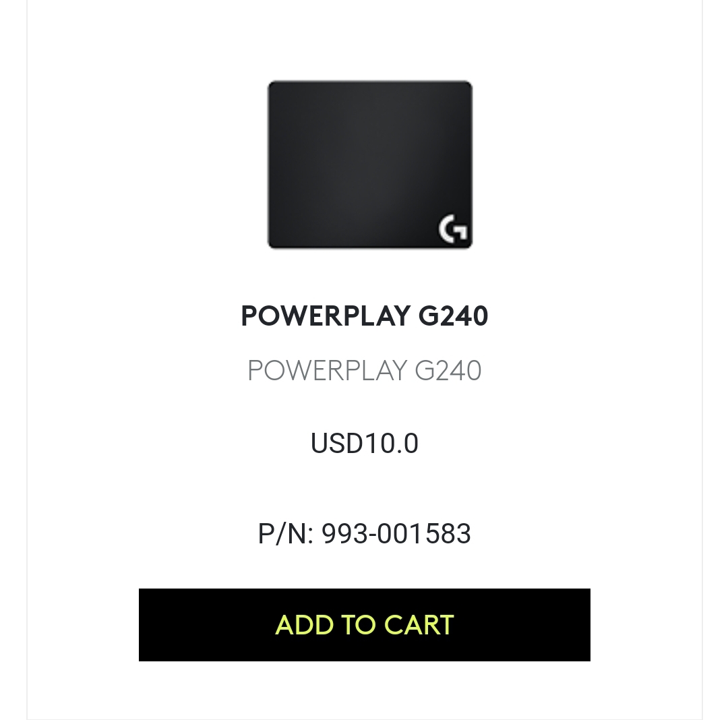The height and width of the screenshot is (720, 728).
Task: Click the 993-001583 part number digits
Action: click(396, 533)
